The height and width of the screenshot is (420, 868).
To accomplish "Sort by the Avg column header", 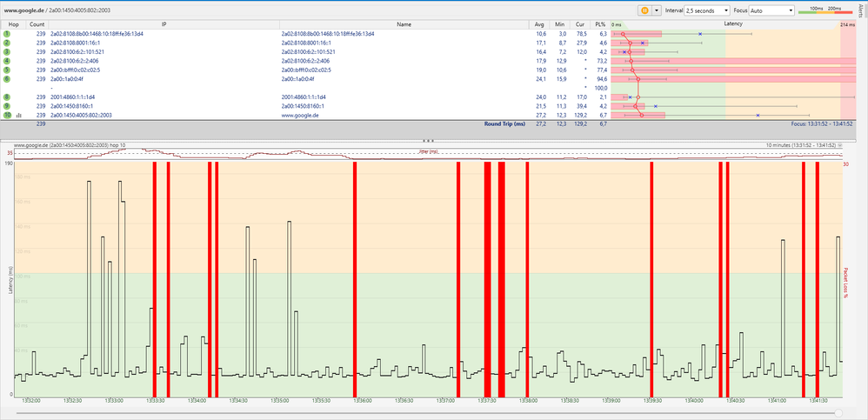I will (540, 24).
